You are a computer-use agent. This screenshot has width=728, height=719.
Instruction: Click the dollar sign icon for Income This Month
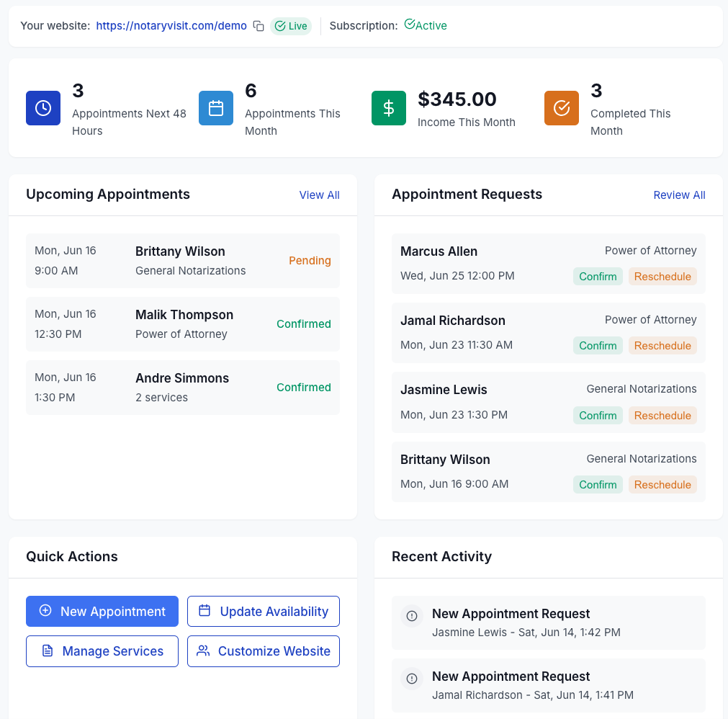point(388,108)
